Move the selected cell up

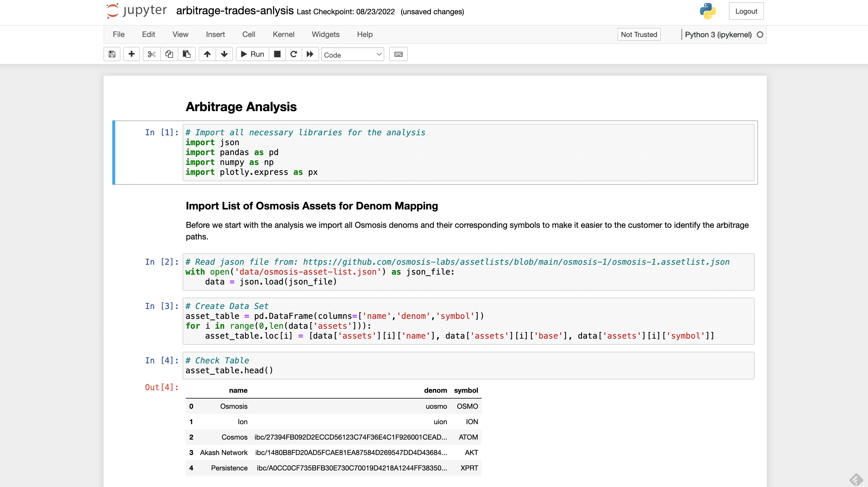click(207, 54)
